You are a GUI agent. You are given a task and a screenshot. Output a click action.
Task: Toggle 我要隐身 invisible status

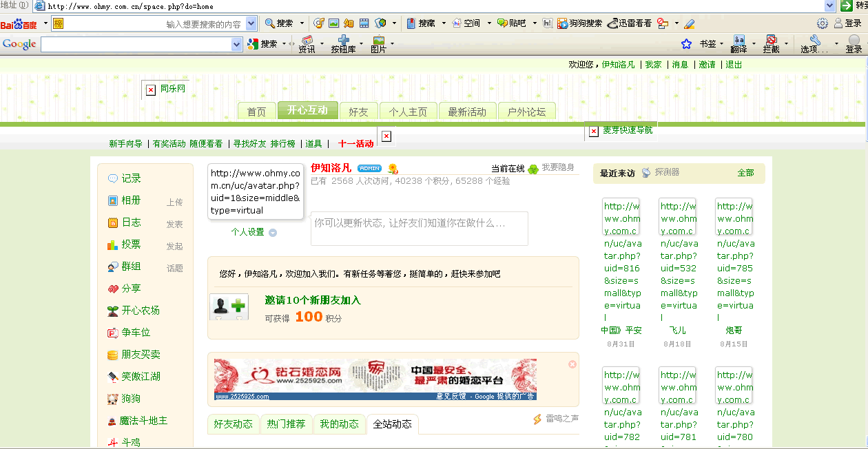tap(558, 167)
